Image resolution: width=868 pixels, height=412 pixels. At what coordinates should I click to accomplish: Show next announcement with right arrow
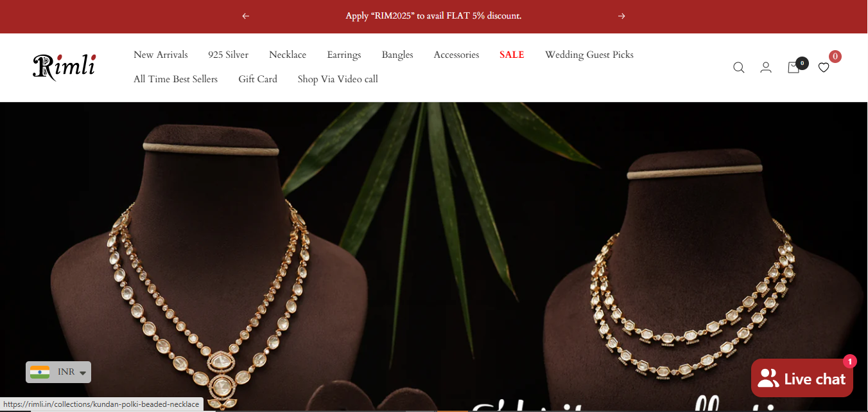pos(621,16)
